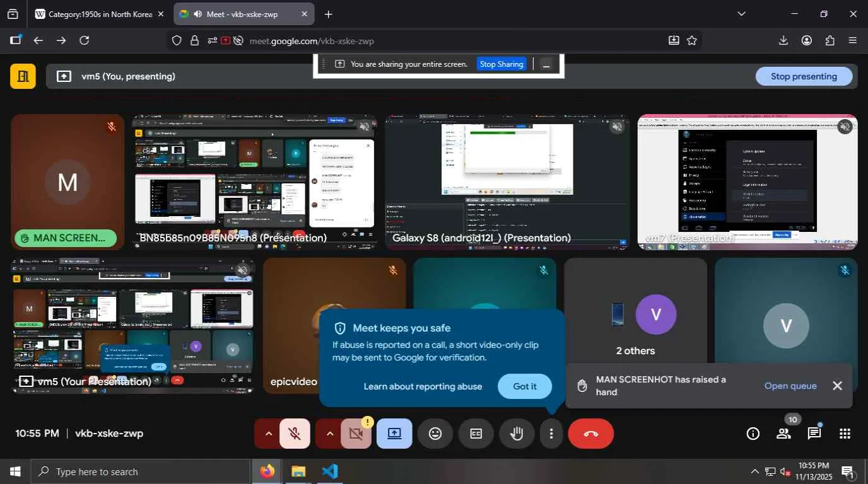The width and height of the screenshot is (868, 484).
Task: Switch to Firefox on the taskbar
Action: tap(267, 471)
